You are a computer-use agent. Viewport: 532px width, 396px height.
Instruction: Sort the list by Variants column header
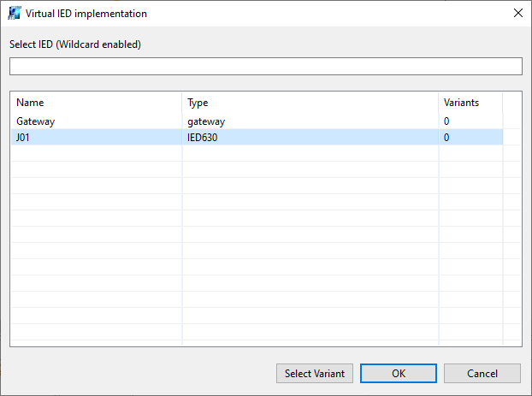pos(470,103)
